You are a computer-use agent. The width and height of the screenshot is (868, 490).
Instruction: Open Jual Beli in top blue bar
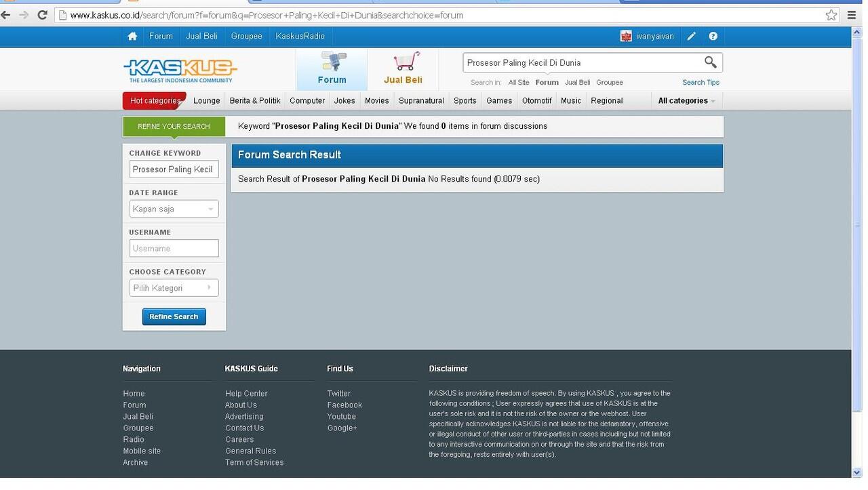202,37
